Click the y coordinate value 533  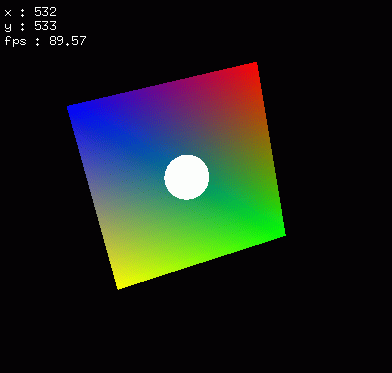coord(45,26)
